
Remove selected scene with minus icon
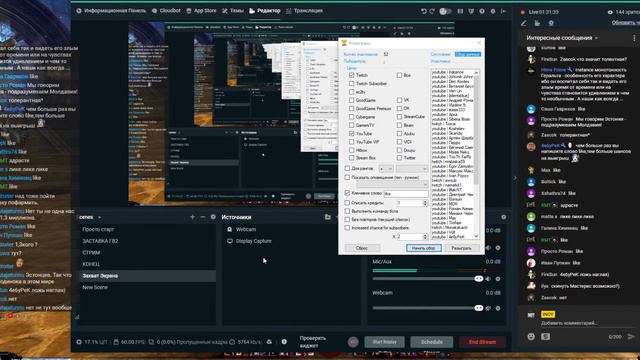click(203, 217)
